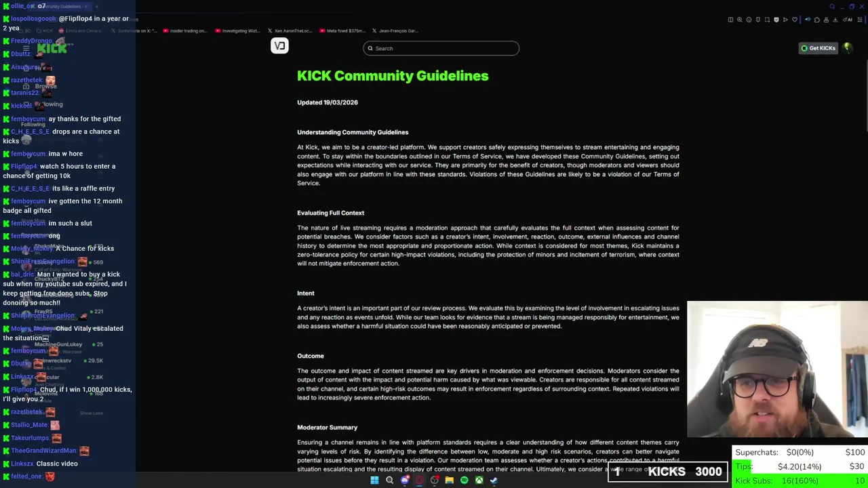This screenshot has height=488, width=868.
Task: Click the 'FreddyDrongo' chat username
Action: click(31, 41)
